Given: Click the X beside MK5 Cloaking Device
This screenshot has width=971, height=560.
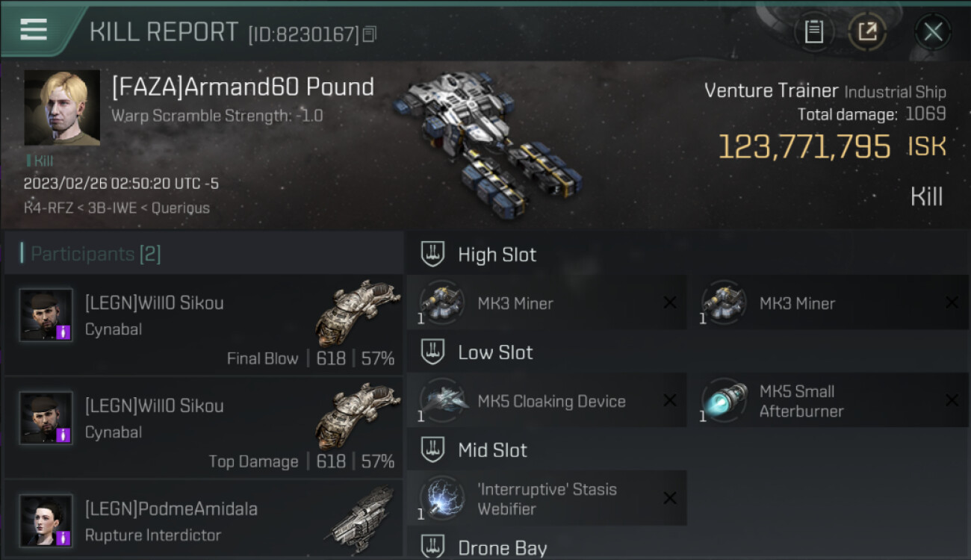Looking at the screenshot, I should (670, 401).
